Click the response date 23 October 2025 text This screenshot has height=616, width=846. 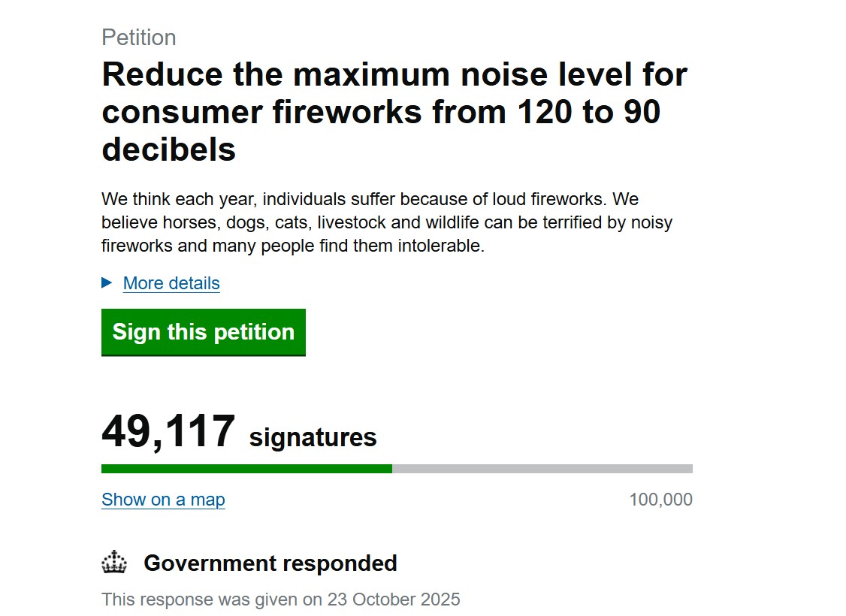393,599
